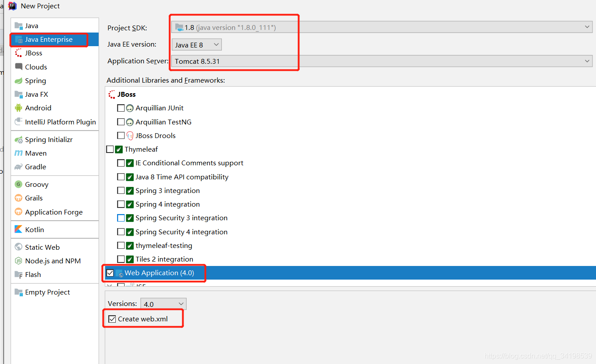Select Maven project type

point(55,153)
